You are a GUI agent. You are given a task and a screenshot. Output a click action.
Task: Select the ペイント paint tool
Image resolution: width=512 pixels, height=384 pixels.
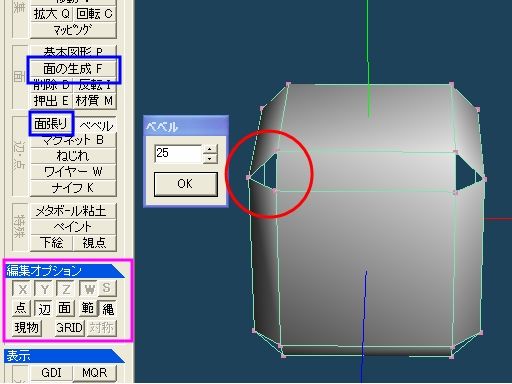[x=73, y=227]
